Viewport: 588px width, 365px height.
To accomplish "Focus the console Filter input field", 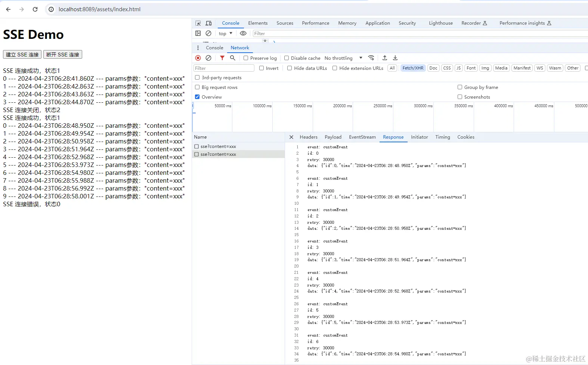I will 420,33.
